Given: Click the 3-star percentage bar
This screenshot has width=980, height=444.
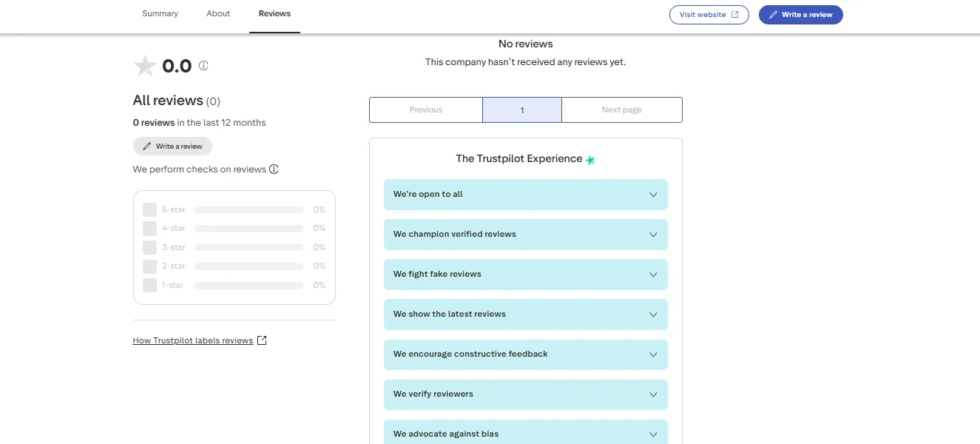Looking at the screenshot, I should click(249, 248).
